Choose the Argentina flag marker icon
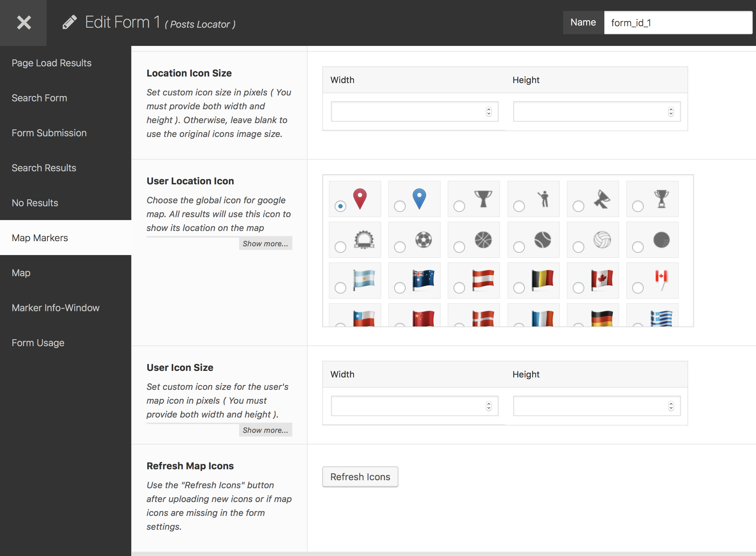The height and width of the screenshot is (556, 756). tap(364, 280)
